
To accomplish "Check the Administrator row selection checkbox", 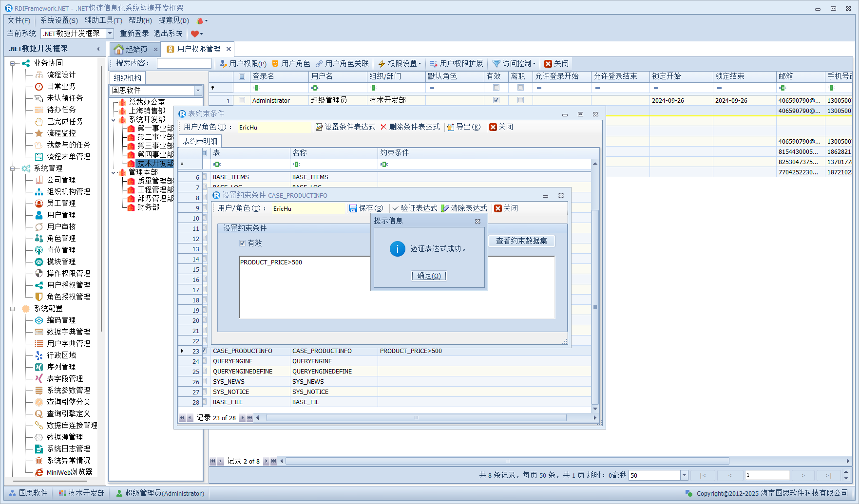I will pyautogui.click(x=242, y=100).
